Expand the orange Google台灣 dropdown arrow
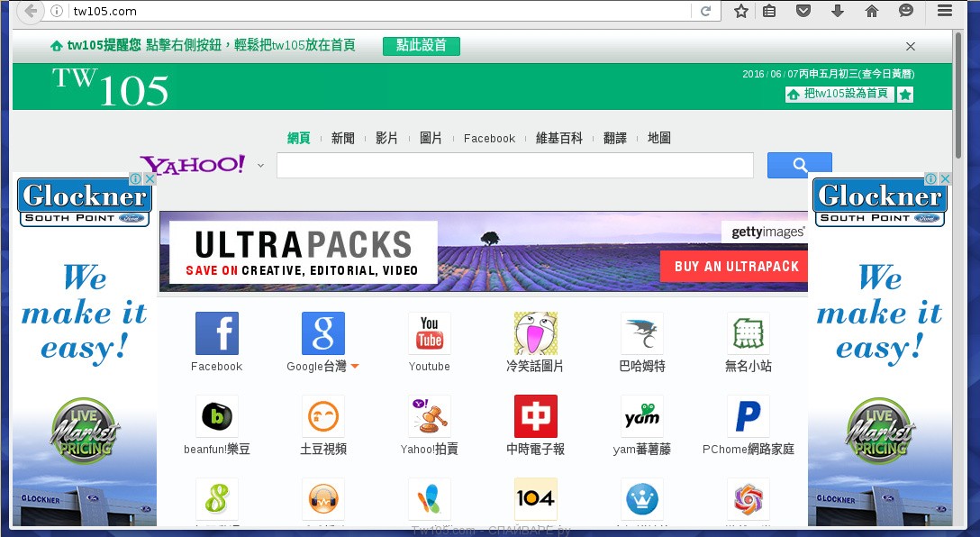This screenshot has width=980, height=537. pos(355,367)
